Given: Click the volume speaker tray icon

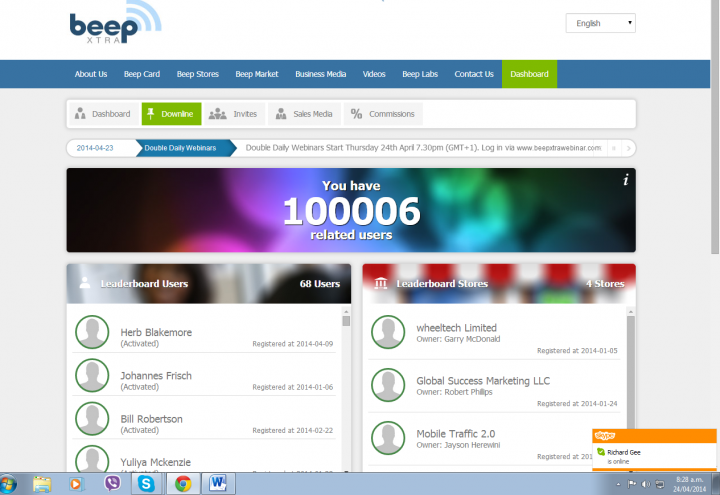Looking at the screenshot, I should 646,484.
